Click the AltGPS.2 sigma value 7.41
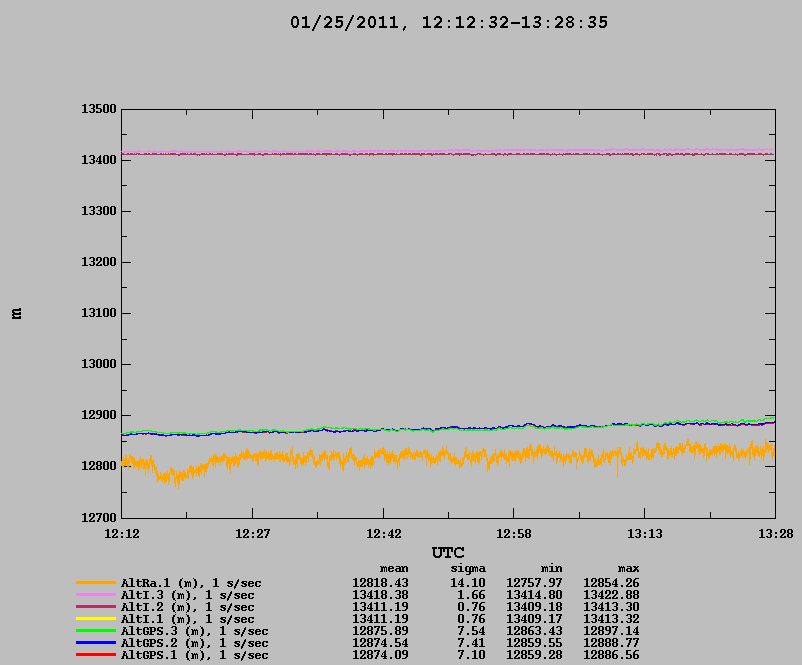This screenshot has width=802, height=665. [x=471, y=643]
